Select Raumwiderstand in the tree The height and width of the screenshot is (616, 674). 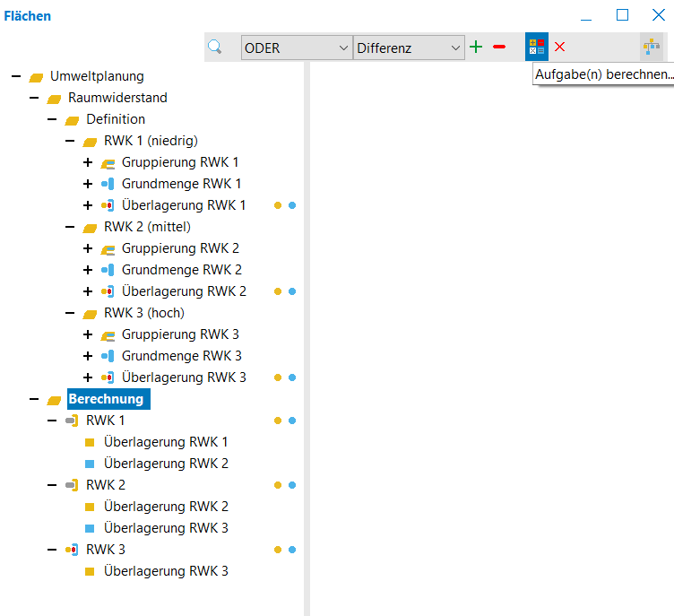pos(117,98)
